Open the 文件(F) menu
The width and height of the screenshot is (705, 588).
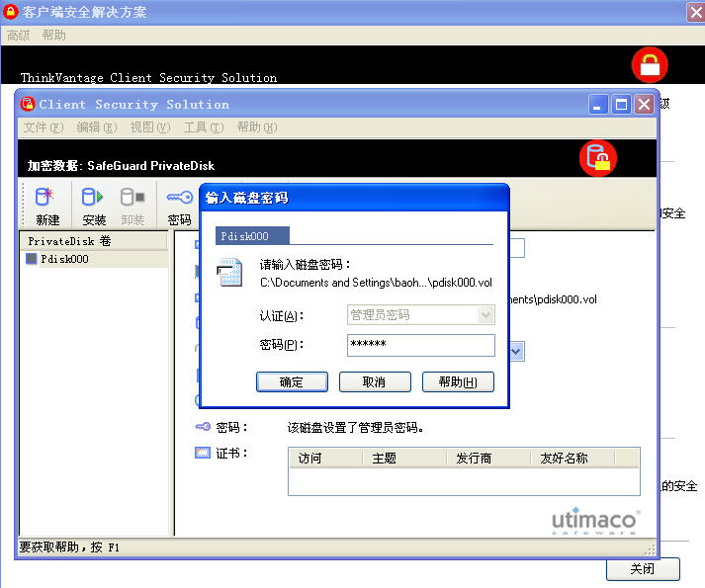(44, 127)
